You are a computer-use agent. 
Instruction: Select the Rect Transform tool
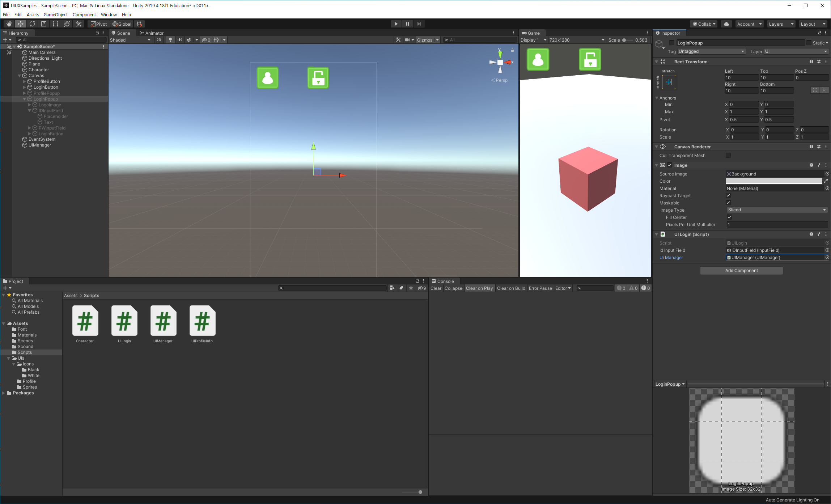coord(55,24)
